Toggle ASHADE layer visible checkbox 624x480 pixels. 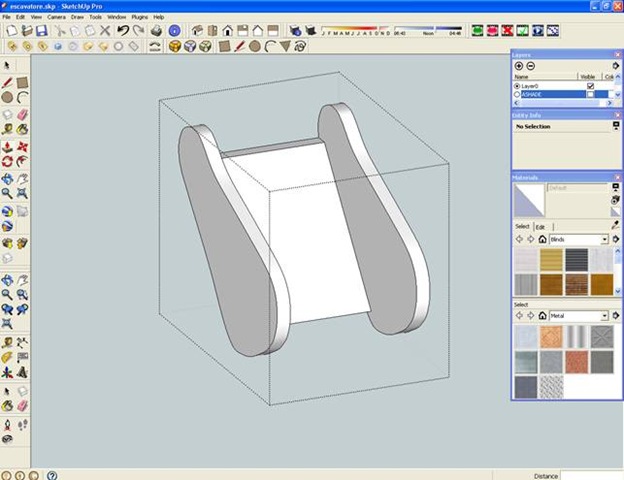[590, 95]
